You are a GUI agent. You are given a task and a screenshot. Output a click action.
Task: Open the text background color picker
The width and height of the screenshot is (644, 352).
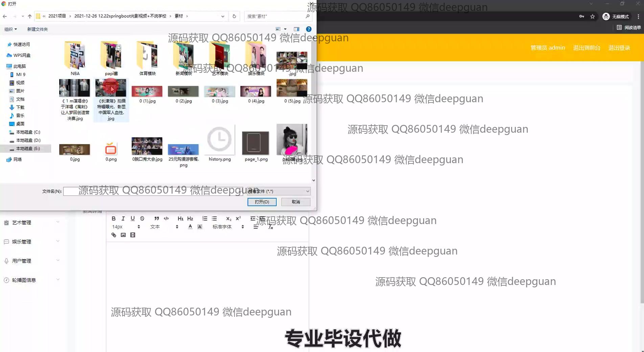click(200, 227)
